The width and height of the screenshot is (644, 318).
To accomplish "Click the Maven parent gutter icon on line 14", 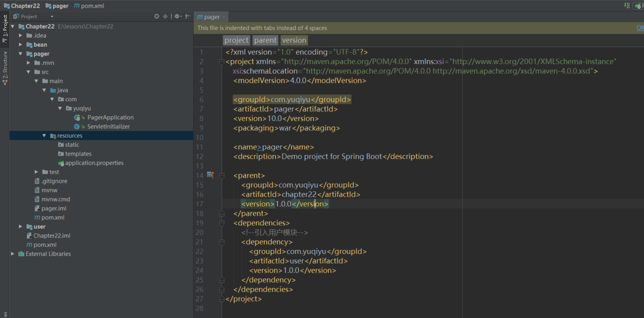I will click(x=210, y=175).
